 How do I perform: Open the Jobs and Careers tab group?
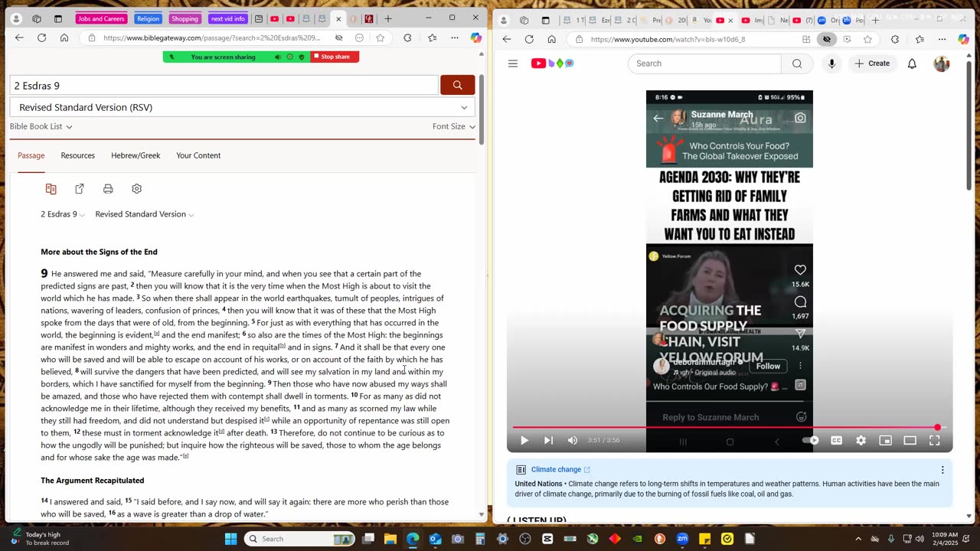click(101, 18)
